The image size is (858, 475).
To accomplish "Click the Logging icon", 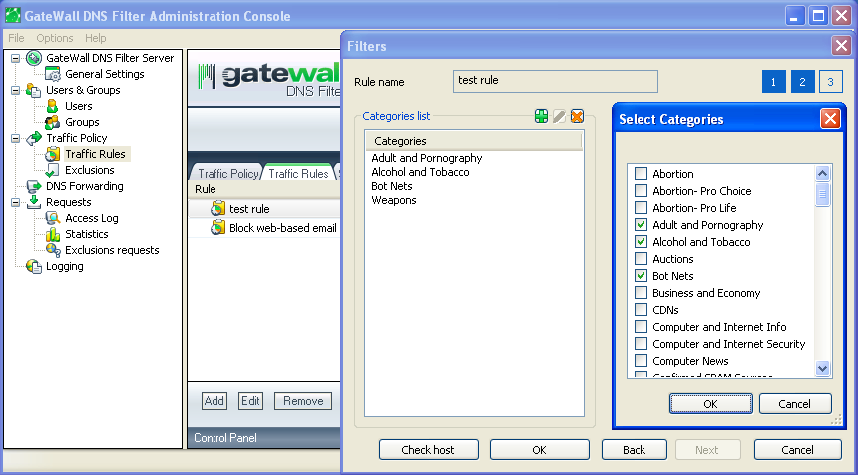I will click(x=34, y=267).
